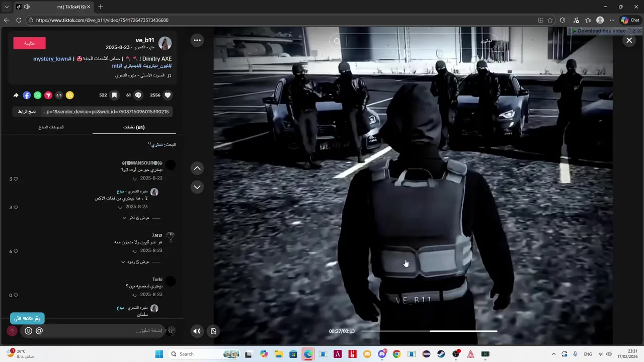Reload the TikTok page
644x362 pixels.
pos(19,20)
